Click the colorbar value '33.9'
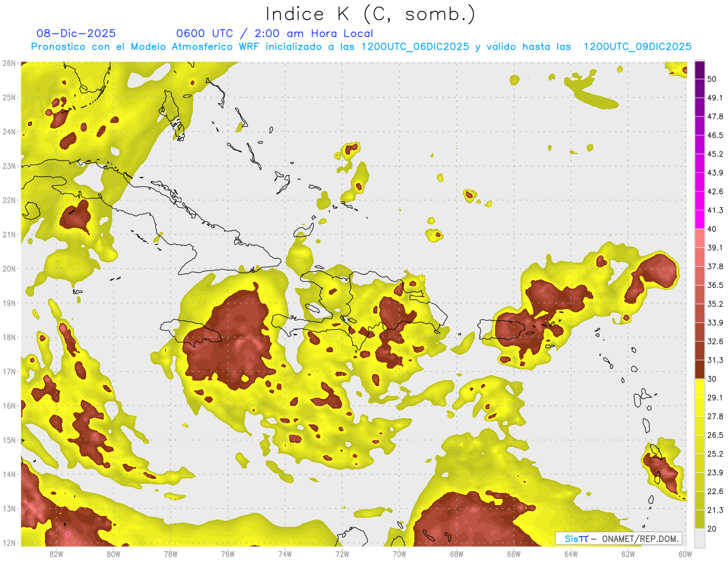This screenshot has height=562, width=728. 715,323
